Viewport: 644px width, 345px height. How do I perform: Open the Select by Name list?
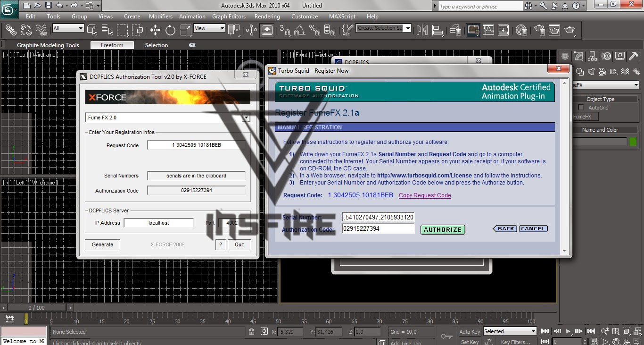(107, 30)
